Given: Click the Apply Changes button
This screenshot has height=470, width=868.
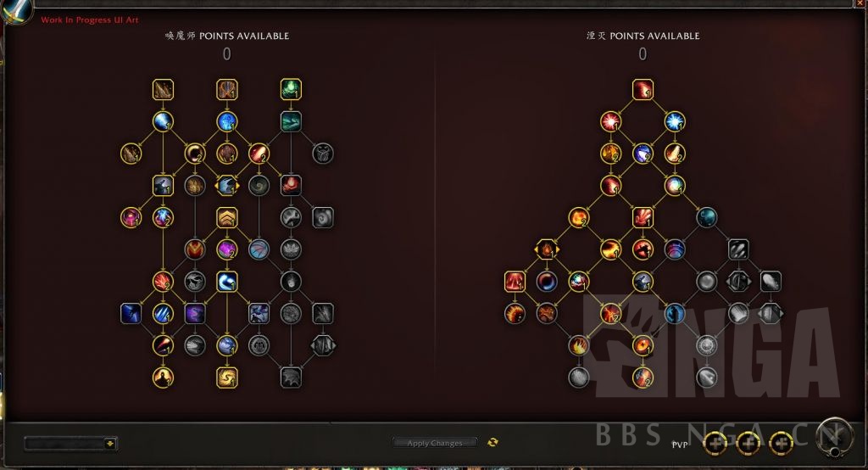Looking at the screenshot, I should click(x=435, y=443).
